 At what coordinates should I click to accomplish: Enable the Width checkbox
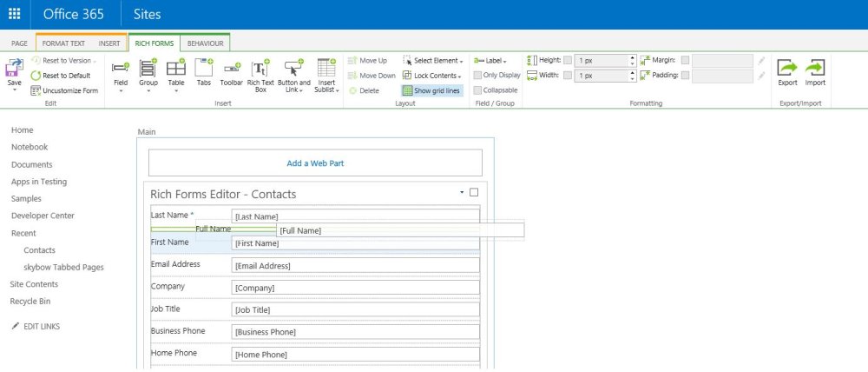(568, 76)
